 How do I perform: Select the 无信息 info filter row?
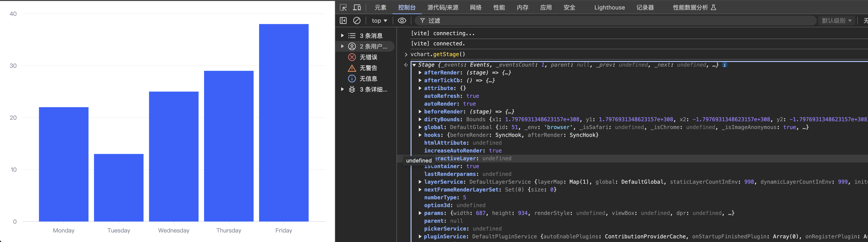(x=365, y=78)
